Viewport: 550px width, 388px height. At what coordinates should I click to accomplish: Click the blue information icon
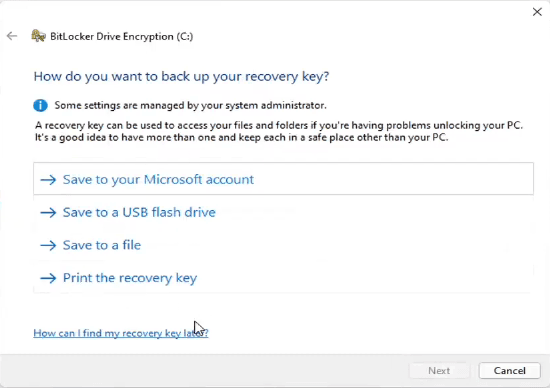[40, 105]
